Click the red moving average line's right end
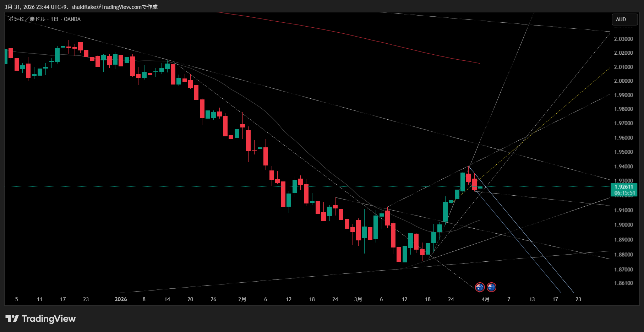 tap(479, 63)
